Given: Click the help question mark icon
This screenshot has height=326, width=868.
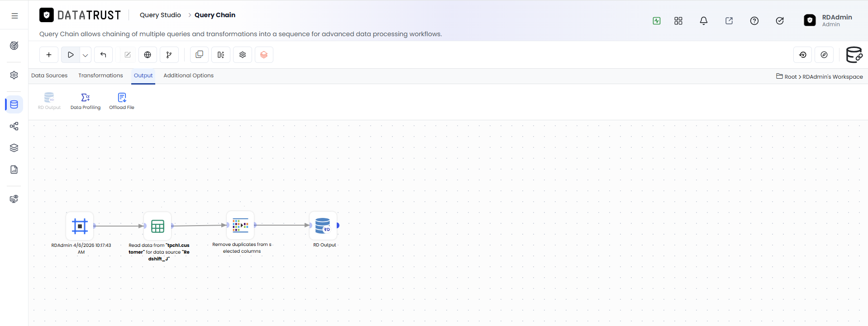Looking at the screenshot, I should (754, 21).
